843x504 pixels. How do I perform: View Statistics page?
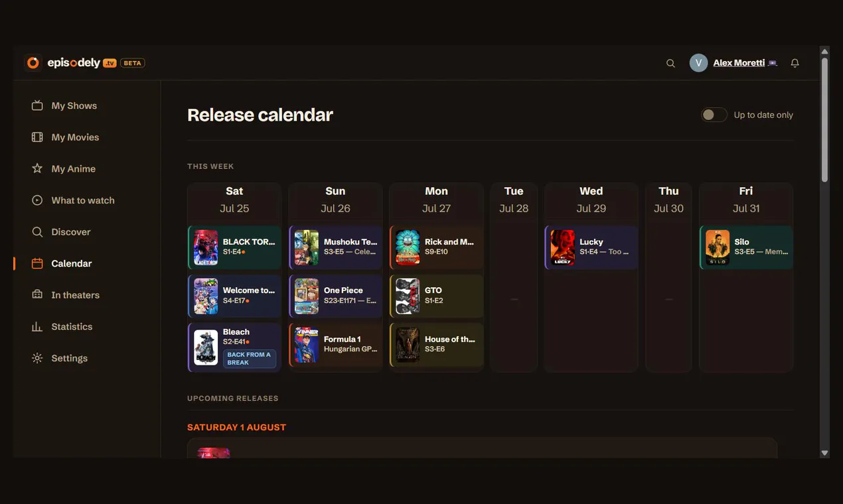point(72,326)
